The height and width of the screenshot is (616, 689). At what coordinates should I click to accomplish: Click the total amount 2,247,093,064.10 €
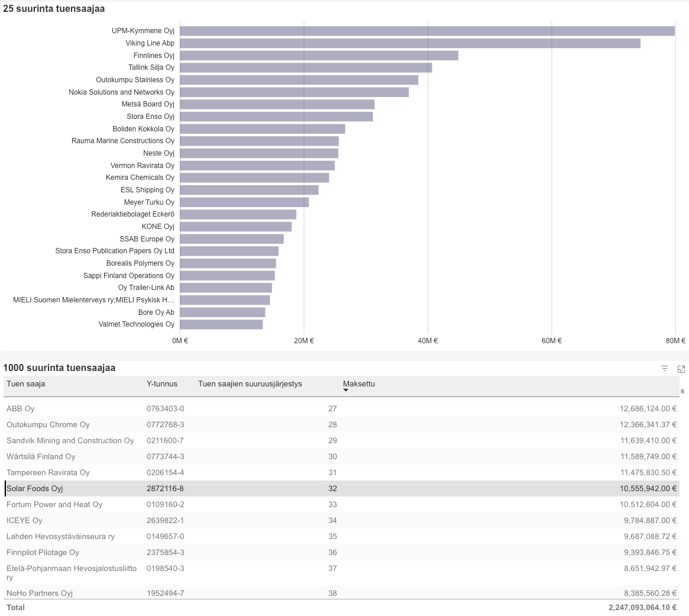click(642, 607)
